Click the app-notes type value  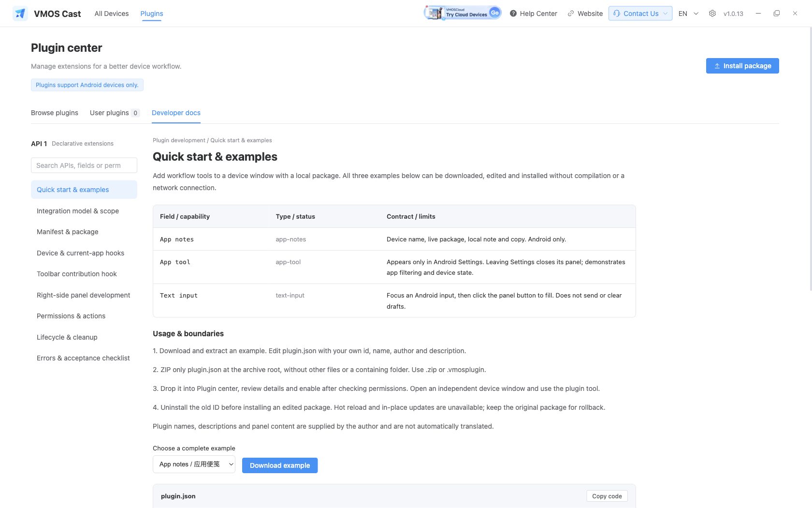point(290,239)
